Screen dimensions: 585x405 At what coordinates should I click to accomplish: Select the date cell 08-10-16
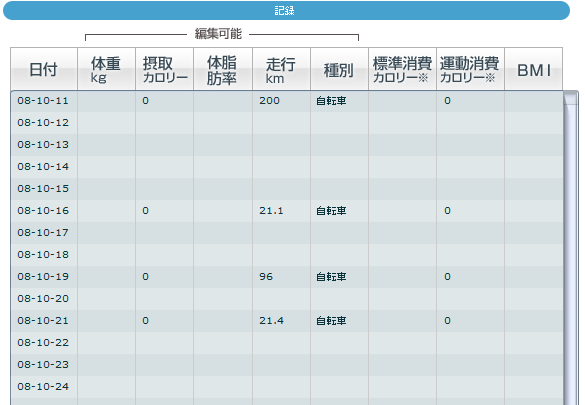coord(44,211)
